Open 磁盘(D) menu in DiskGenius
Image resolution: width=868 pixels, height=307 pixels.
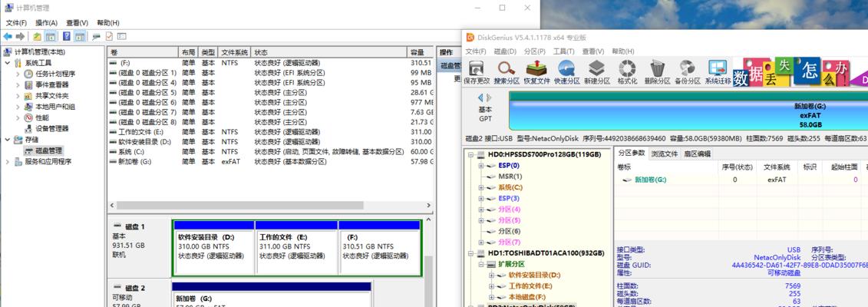pos(505,51)
